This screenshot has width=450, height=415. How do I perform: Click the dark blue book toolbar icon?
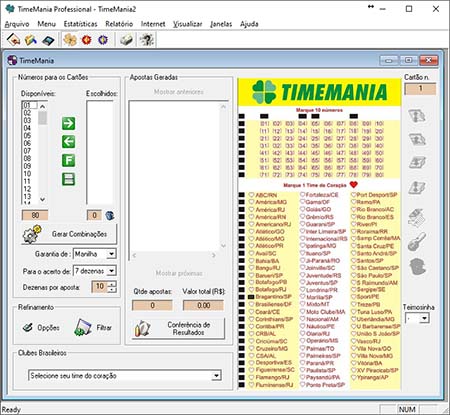point(48,40)
